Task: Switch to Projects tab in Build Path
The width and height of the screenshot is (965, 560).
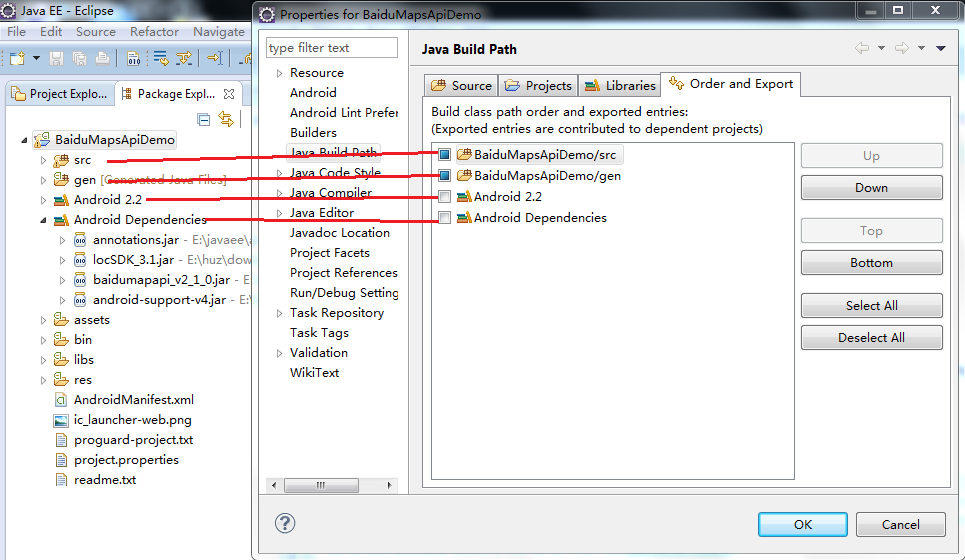Action: 539,86
